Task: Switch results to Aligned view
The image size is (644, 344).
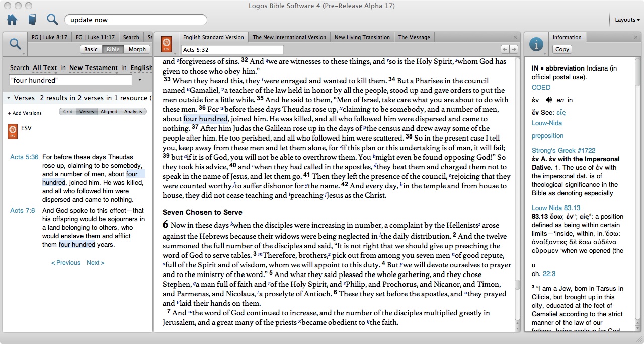Action: 109,112
